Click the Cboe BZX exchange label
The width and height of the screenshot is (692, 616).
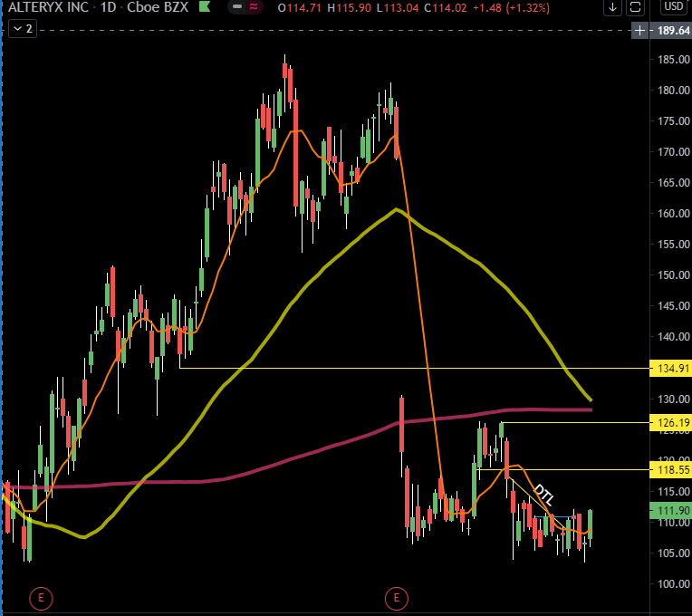(158, 7)
